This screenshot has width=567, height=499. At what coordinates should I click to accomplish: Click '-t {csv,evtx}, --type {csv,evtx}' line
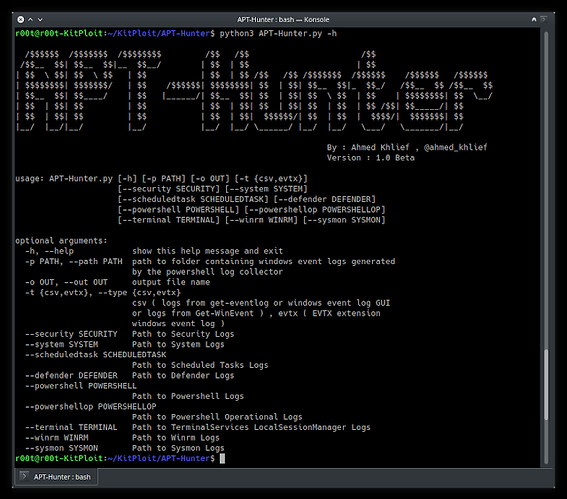click(103, 293)
